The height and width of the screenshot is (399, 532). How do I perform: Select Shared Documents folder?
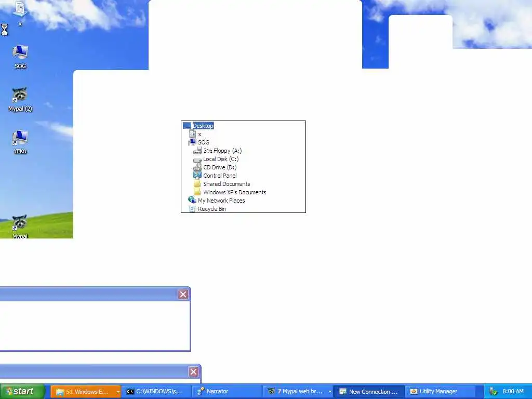click(227, 184)
